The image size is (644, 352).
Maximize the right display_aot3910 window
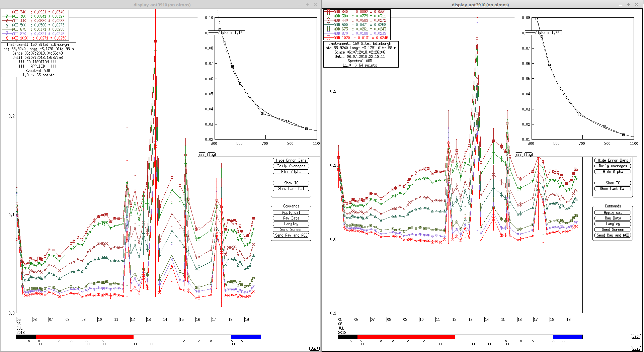click(629, 5)
